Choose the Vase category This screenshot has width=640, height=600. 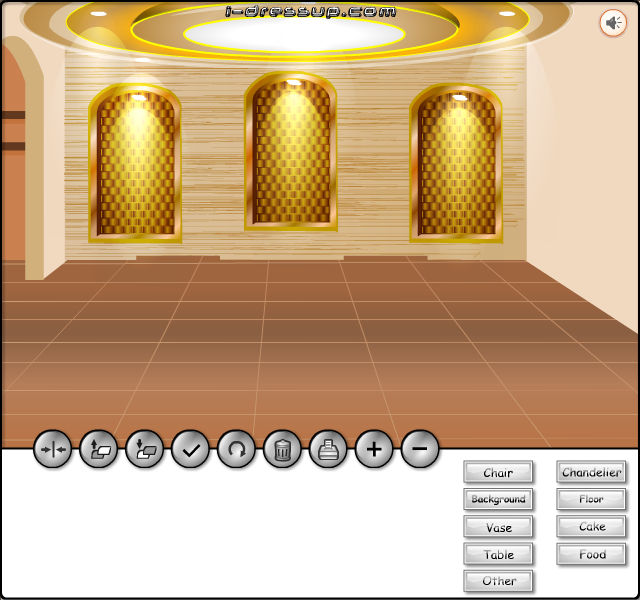click(498, 527)
